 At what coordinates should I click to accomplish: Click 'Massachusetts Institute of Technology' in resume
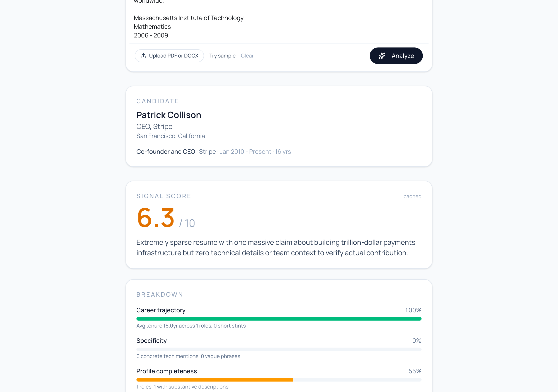tap(189, 18)
